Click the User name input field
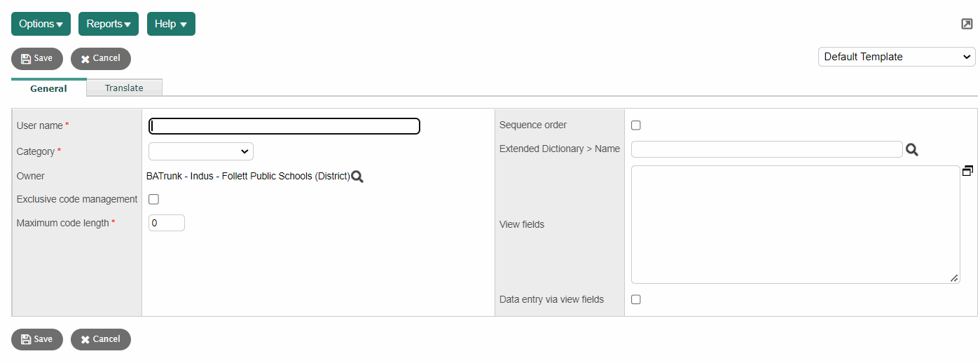 tap(284, 126)
